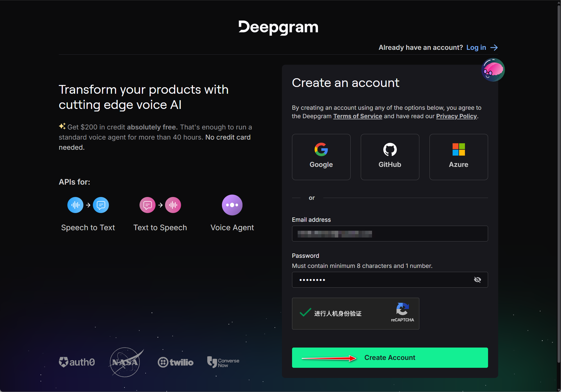Click the pink chat bubble icon
This screenshot has height=392, width=561.
[148, 205]
